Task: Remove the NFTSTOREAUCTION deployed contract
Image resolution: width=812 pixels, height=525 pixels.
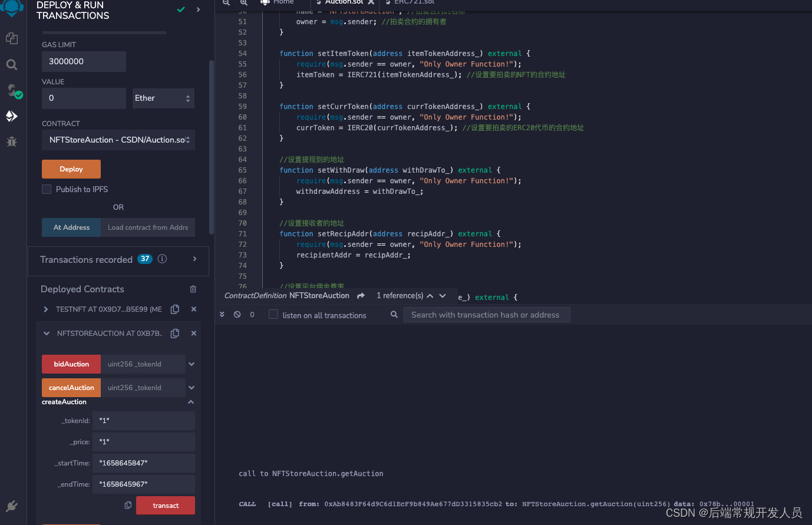Action: [193, 334]
